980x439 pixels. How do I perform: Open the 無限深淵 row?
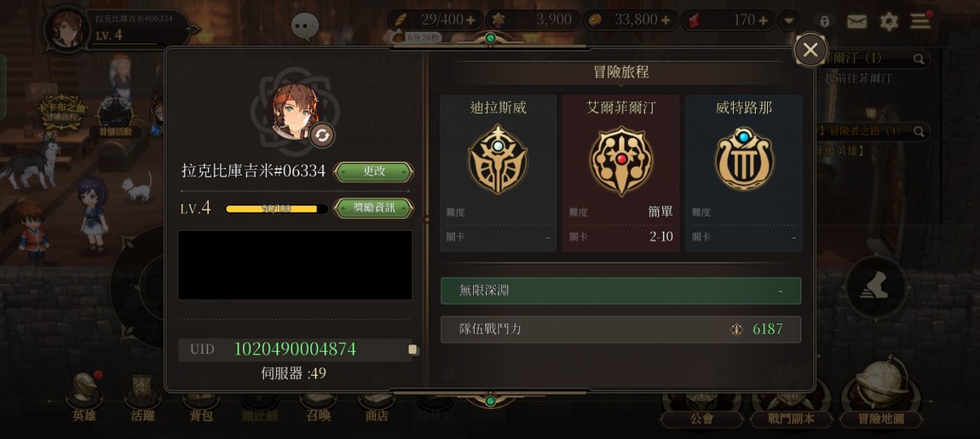click(620, 291)
